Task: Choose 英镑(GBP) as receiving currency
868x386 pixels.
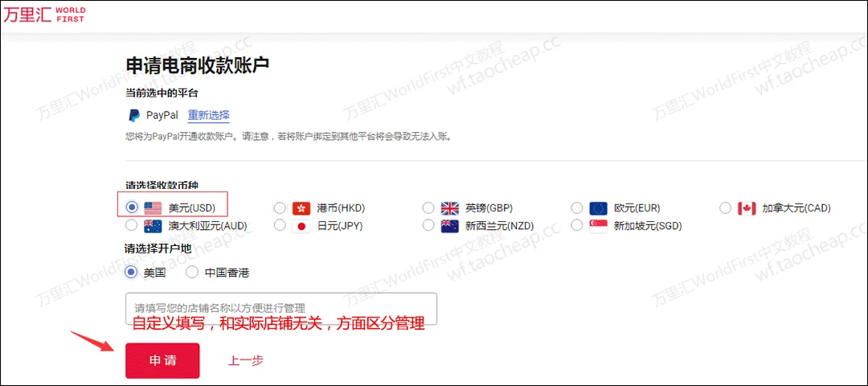Action: (x=428, y=208)
